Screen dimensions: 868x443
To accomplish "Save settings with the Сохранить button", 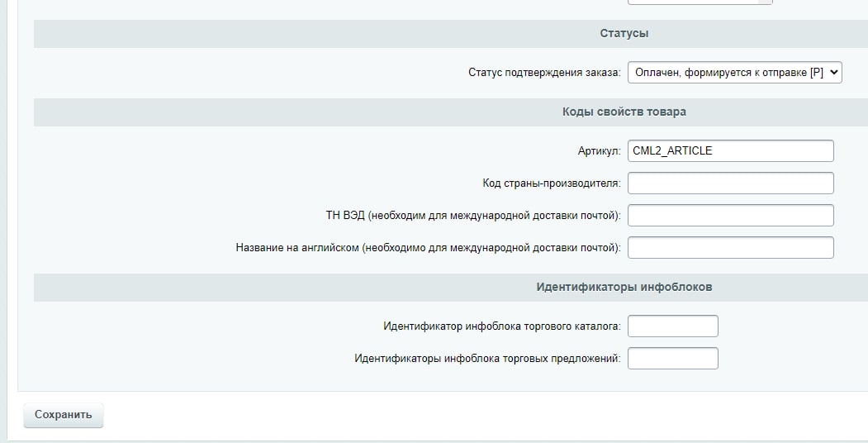I will [64, 415].
